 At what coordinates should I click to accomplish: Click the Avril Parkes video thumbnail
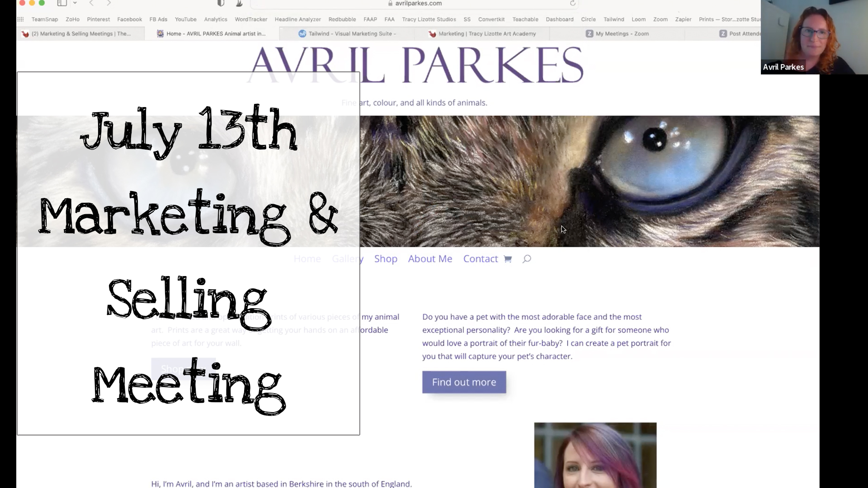814,37
